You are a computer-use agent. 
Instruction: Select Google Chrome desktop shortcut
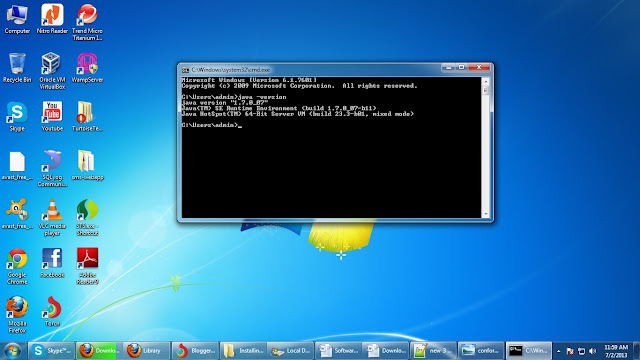17,266
